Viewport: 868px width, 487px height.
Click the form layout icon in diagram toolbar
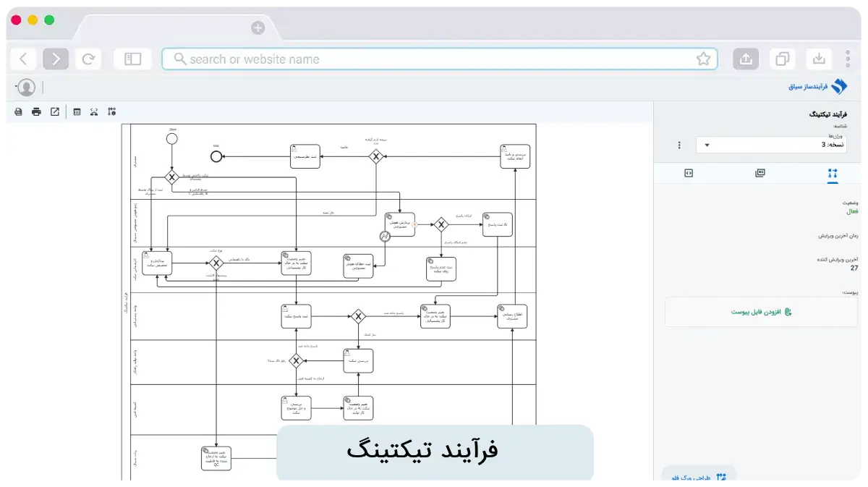click(x=77, y=111)
